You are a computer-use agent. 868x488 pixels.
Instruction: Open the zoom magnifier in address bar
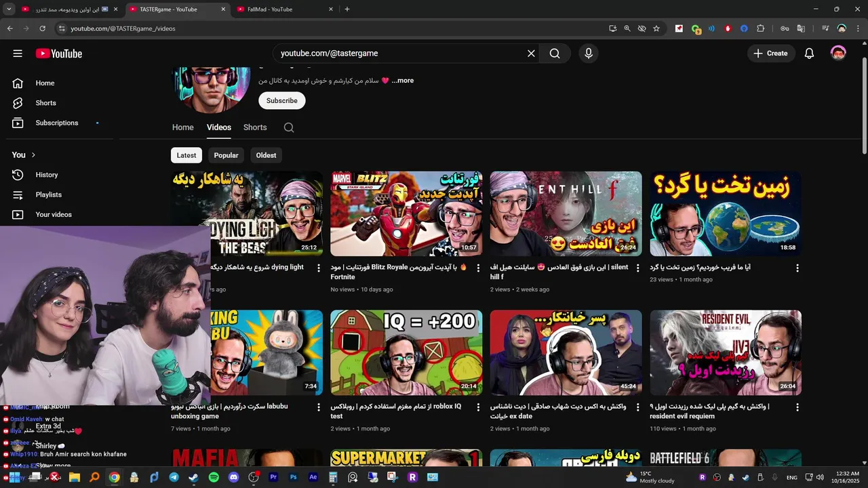627,28
